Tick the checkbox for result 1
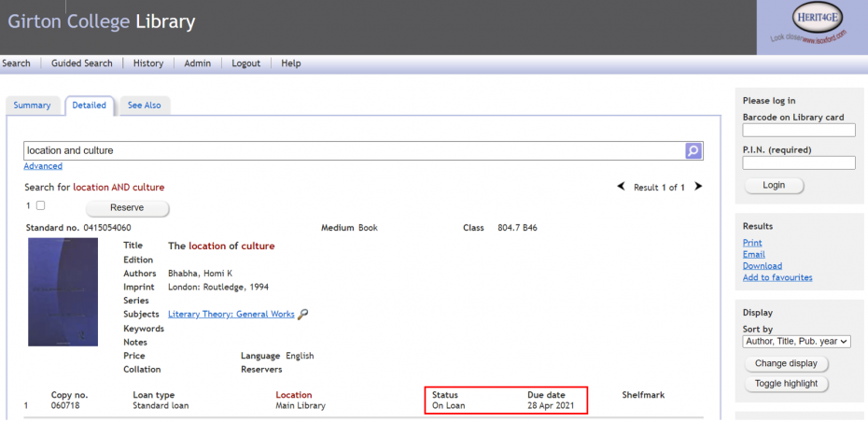Viewport: 868px width, 422px height. click(x=40, y=205)
